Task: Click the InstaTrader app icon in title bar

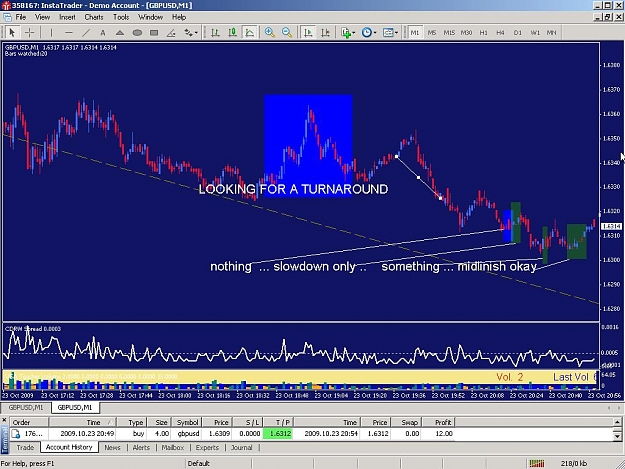Action: 6,6
